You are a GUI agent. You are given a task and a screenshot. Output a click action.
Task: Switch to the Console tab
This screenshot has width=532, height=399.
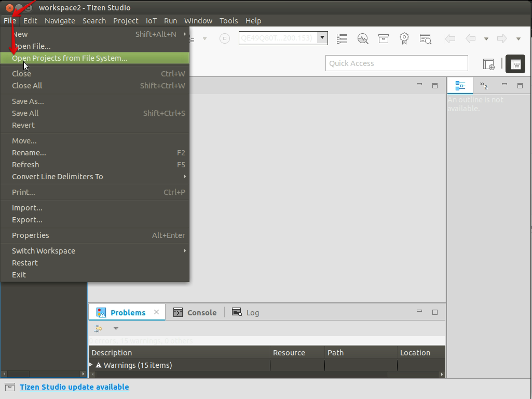(195, 312)
